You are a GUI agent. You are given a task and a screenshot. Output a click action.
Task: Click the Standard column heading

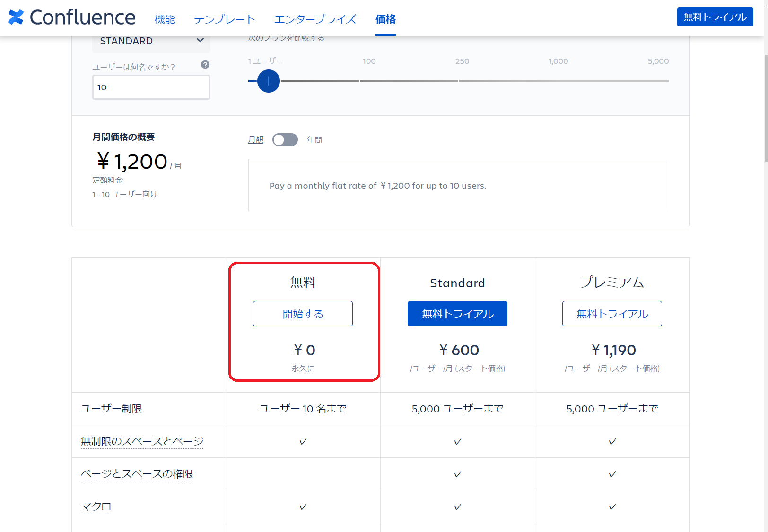coord(457,283)
